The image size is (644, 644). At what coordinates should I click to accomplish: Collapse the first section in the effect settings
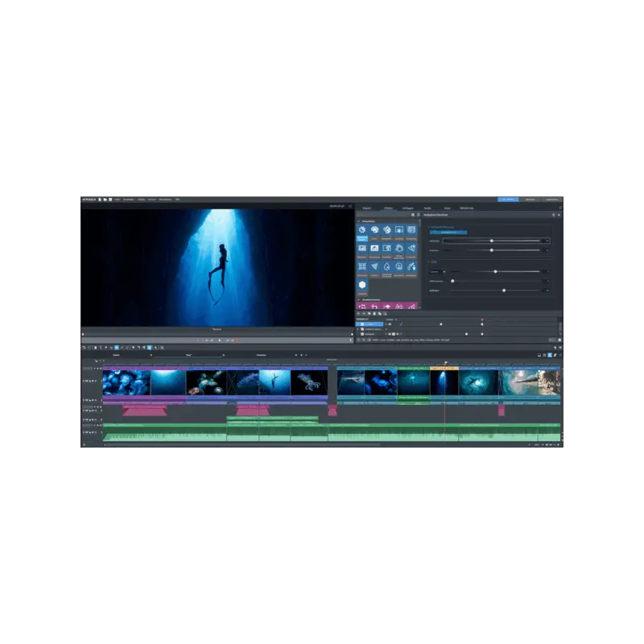click(429, 227)
